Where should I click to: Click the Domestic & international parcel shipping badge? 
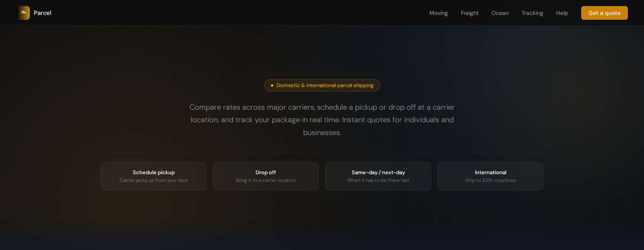[x=322, y=85]
